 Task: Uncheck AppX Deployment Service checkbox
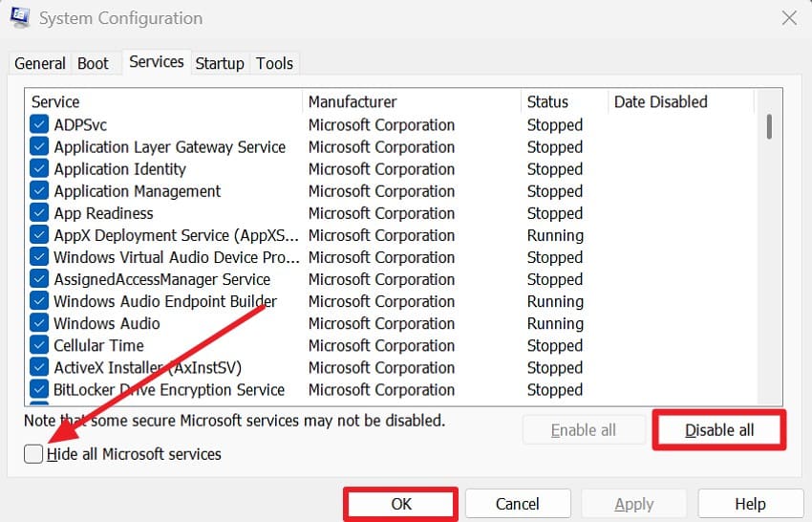pos(39,235)
